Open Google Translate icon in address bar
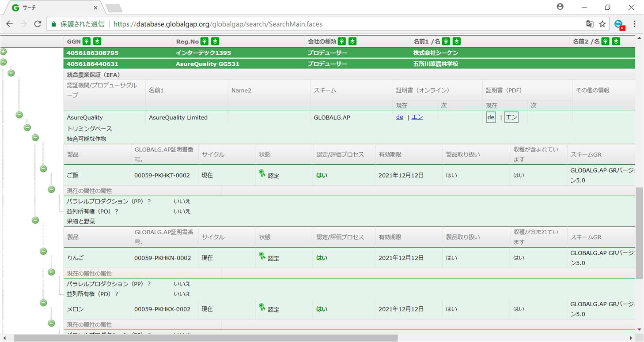 (x=590, y=24)
